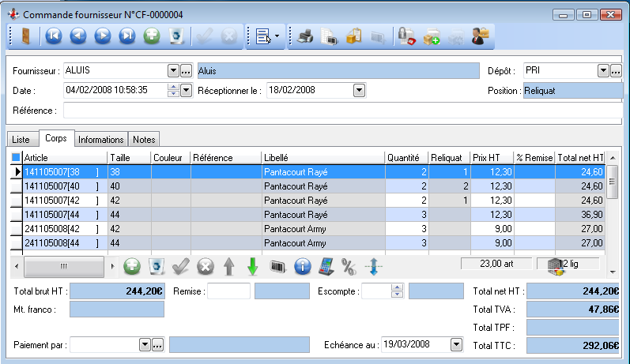This screenshot has width=630, height=364.
Task: Go to the first supplier order record
Action: point(53,36)
